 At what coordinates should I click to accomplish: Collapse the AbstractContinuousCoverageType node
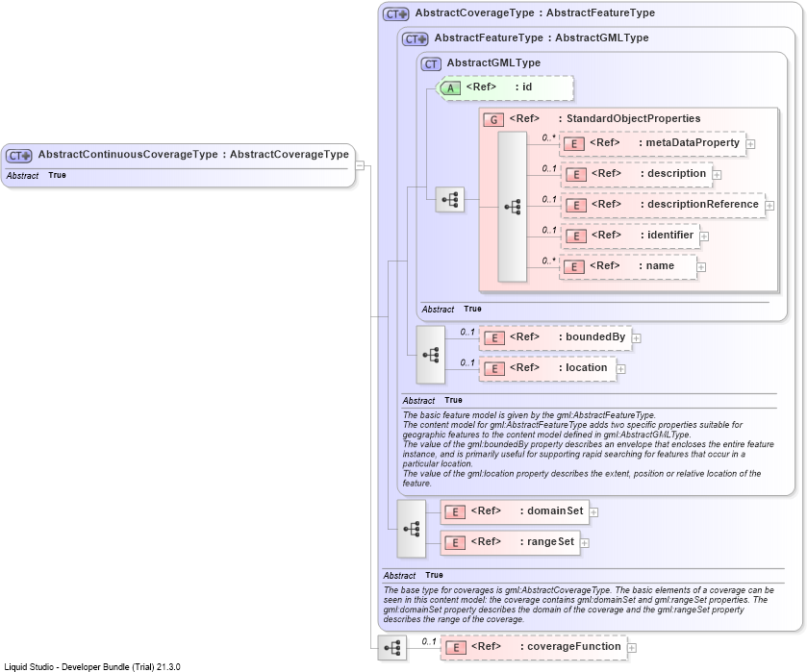(361, 165)
